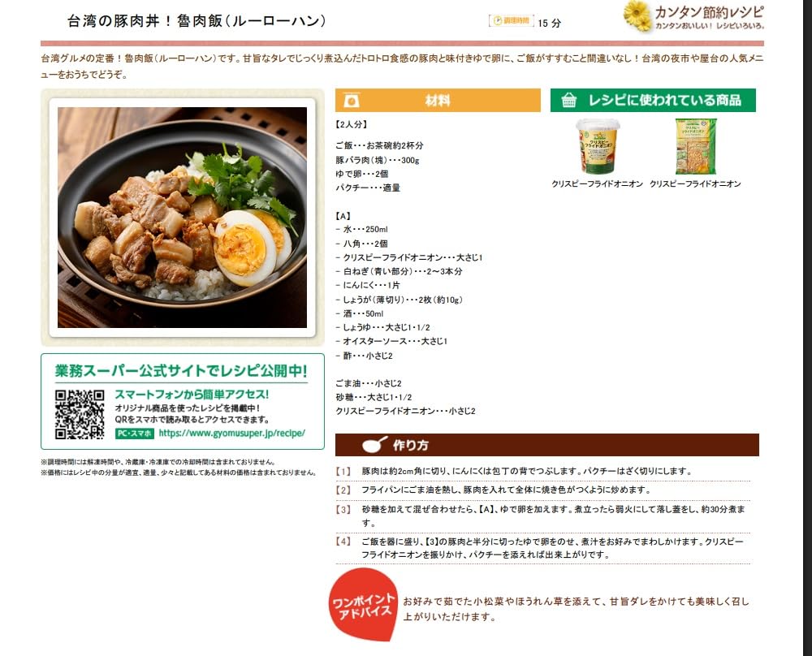Click the 魯肉飯 rice bowl photo

pos(182,218)
